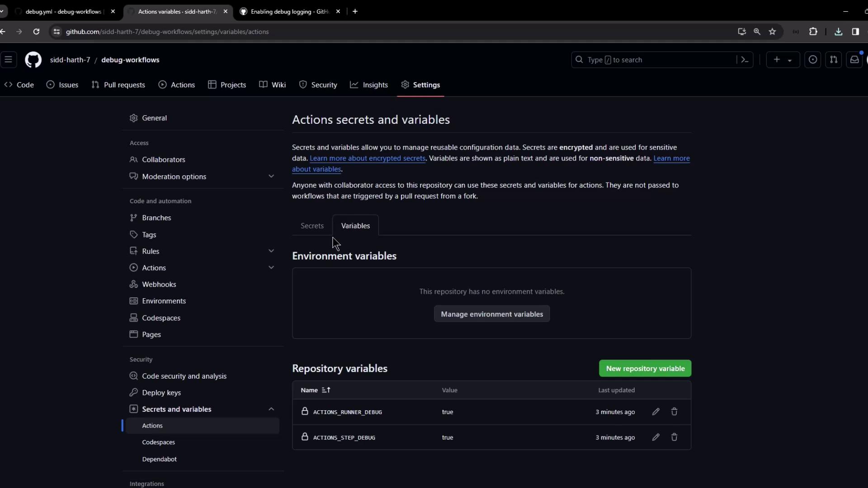
Task: Expand the Rules sidebar section
Action: coord(271,251)
